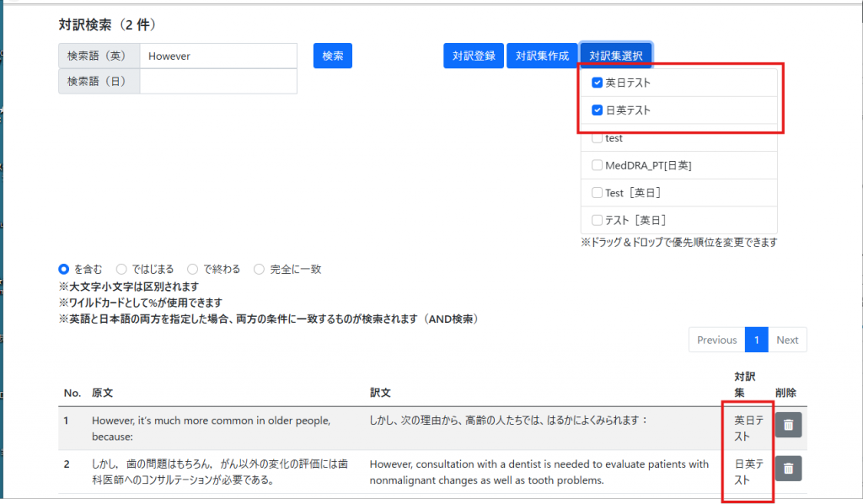Open the 対訳登録 registration button
The image size is (863, 504).
pyautogui.click(x=474, y=56)
